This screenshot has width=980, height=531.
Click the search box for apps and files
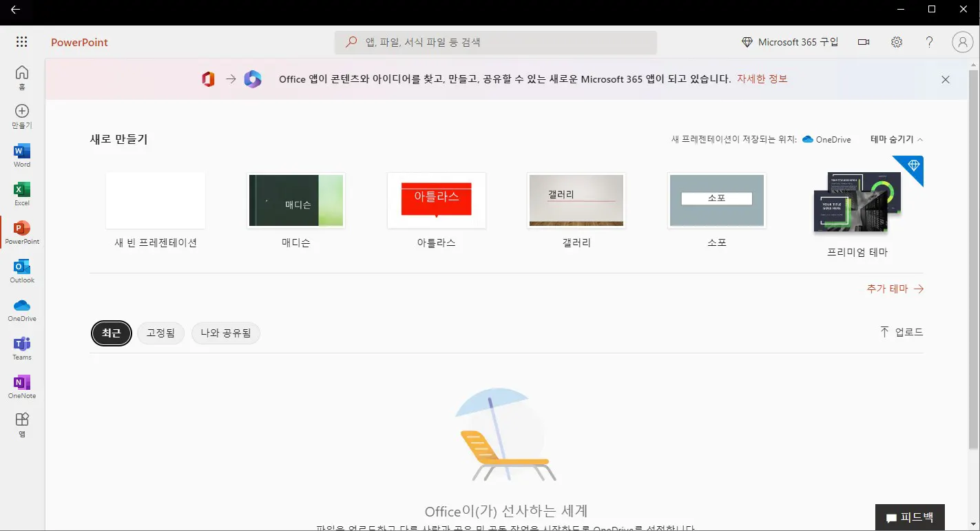pos(496,42)
